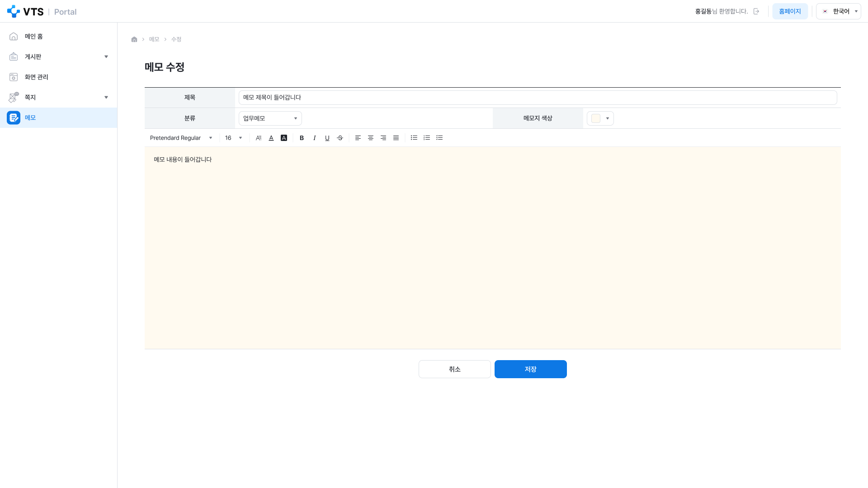This screenshot has height=488, width=868.
Task: Toggle underline formatting icon
Action: click(x=327, y=138)
